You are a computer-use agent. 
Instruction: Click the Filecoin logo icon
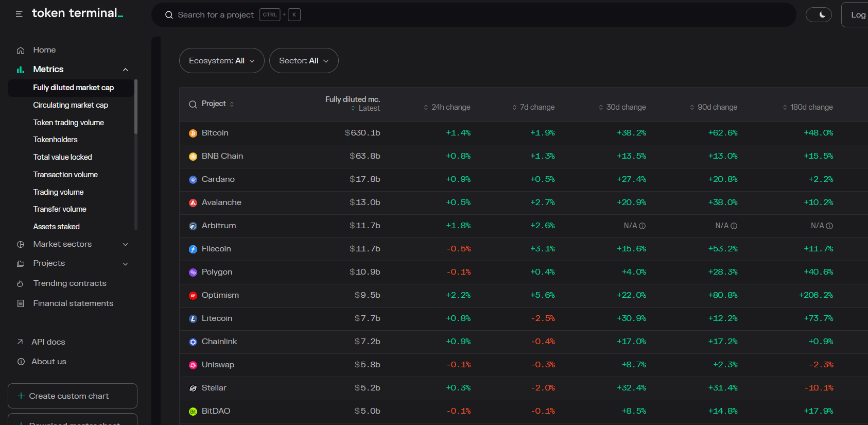193,249
